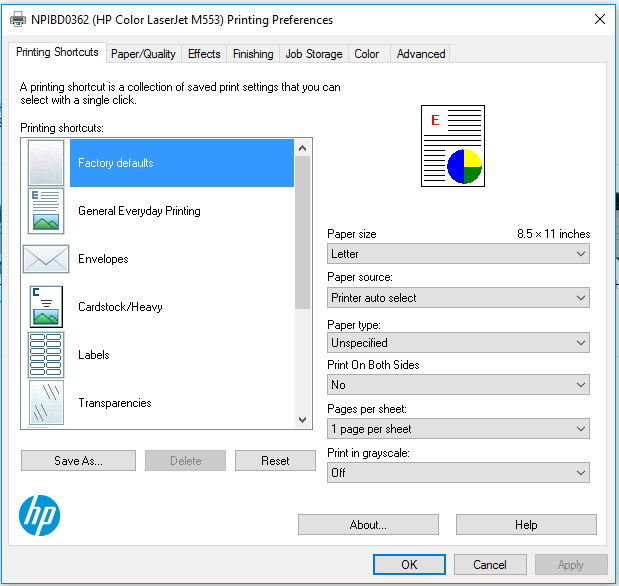This screenshot has height=586, width=619.
Task: Close the Printing Preferences dialog
Action: pos(600,19)
